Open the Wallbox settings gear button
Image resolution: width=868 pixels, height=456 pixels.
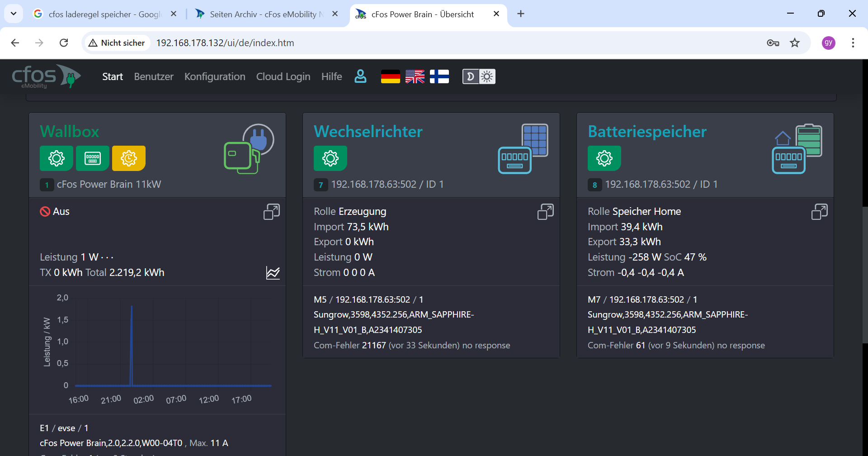57,158
